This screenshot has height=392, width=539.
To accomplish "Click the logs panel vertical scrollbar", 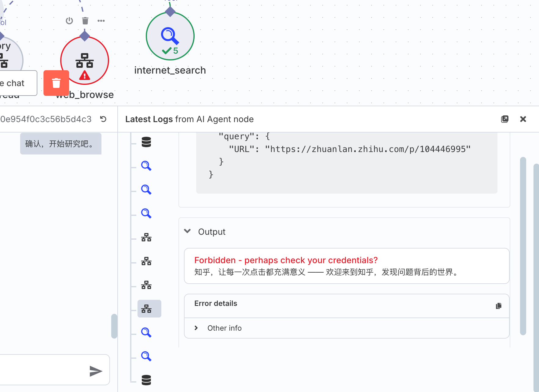I will 523,246.
